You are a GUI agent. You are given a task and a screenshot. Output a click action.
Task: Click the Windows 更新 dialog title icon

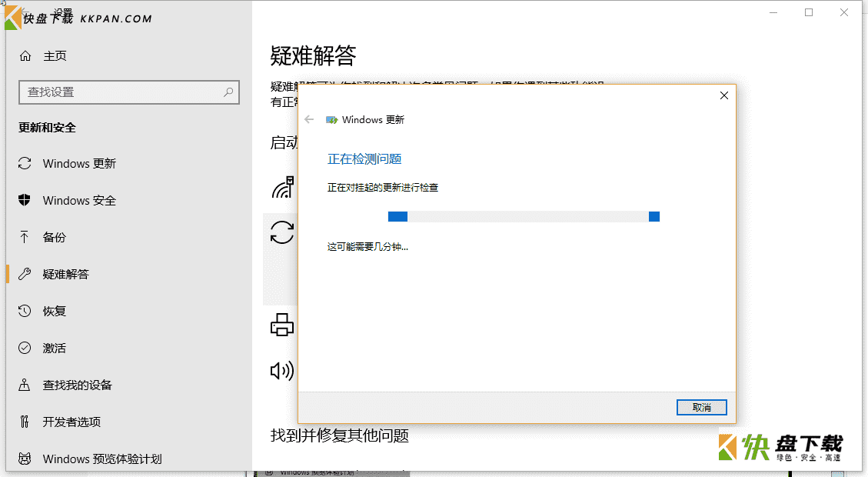click(x=331, y=120)
